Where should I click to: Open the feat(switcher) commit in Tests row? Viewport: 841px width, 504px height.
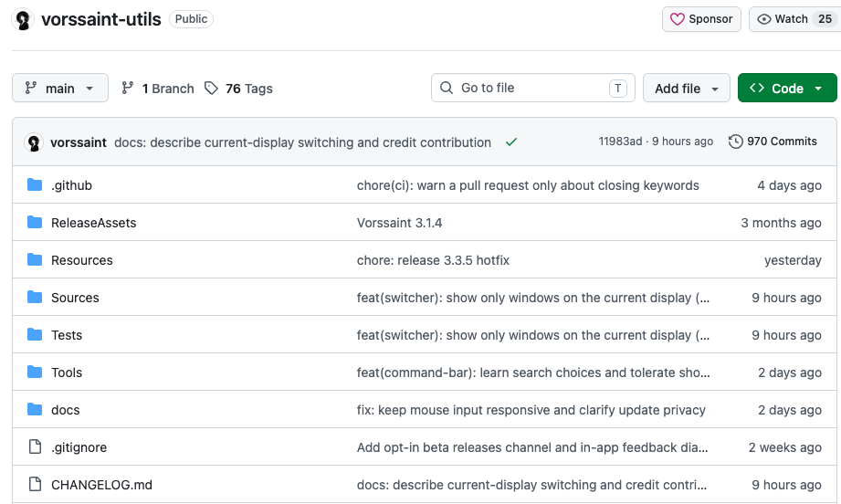[x=533, y=335]
